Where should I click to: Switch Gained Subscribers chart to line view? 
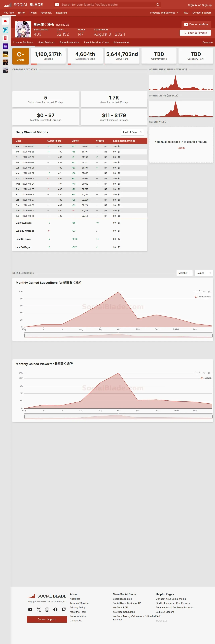[x=204, y=292]
